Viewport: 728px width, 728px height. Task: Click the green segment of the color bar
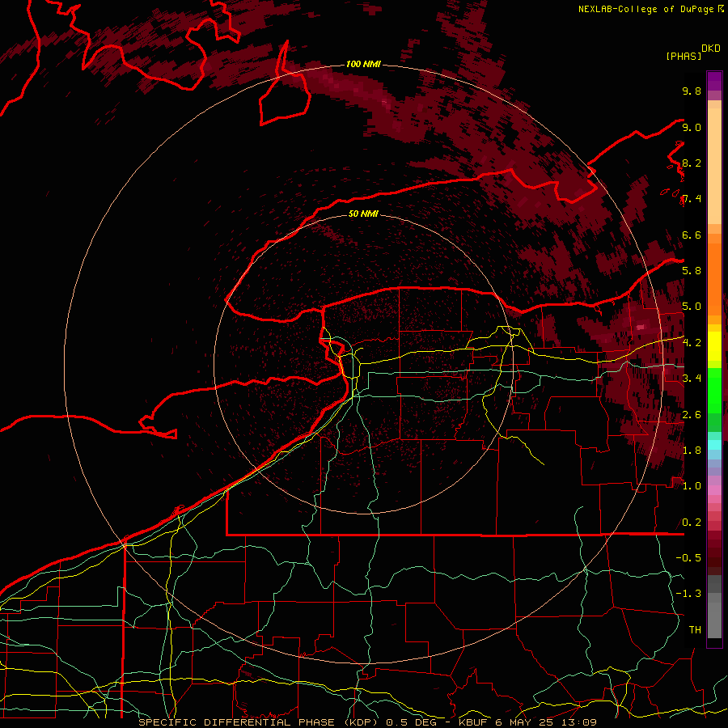point(714,390)
